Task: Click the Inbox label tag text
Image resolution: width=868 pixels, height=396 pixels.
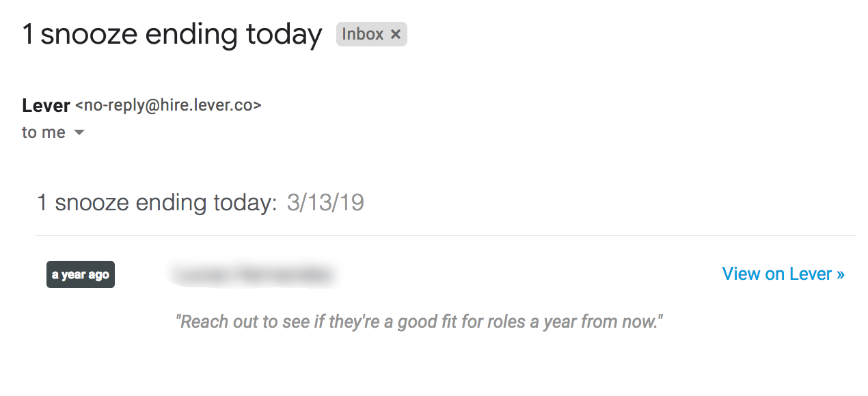Action: (362, 34)
